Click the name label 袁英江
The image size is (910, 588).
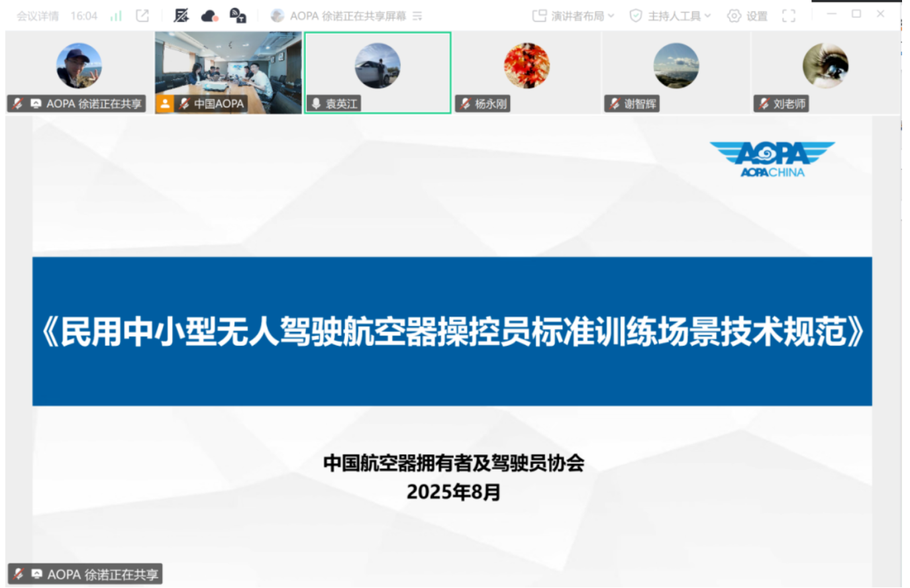tap(341, 104)
